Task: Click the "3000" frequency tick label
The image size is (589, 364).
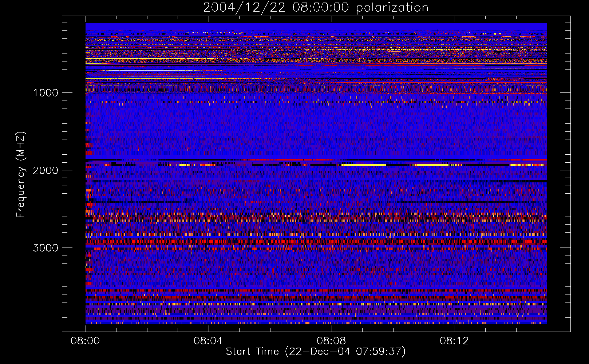Action: tap(46, 248)
